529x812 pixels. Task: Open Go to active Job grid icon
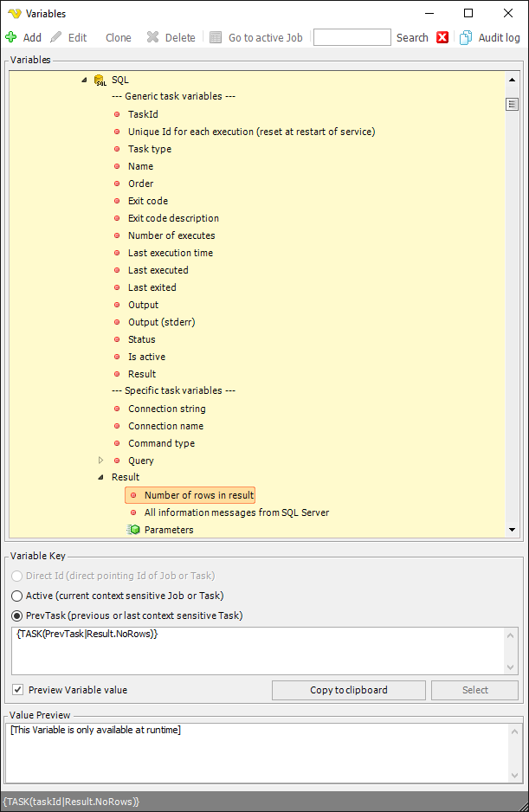tap(216, 37)
